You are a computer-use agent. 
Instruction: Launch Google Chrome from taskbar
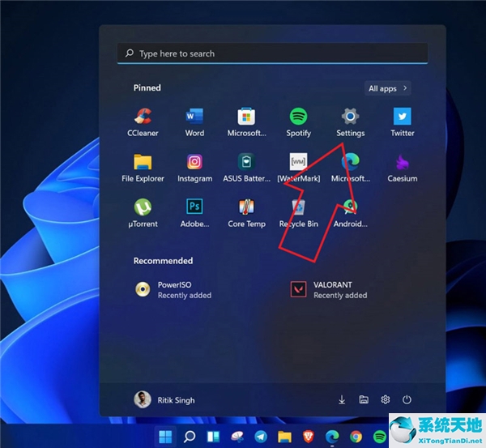[356, 437]
